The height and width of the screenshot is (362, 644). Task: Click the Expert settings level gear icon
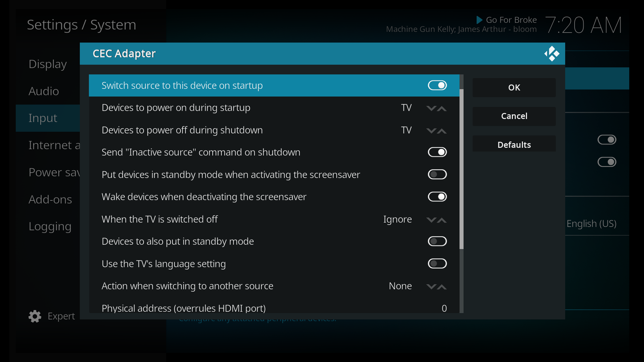pyautogui.click(x=35, y=316)
